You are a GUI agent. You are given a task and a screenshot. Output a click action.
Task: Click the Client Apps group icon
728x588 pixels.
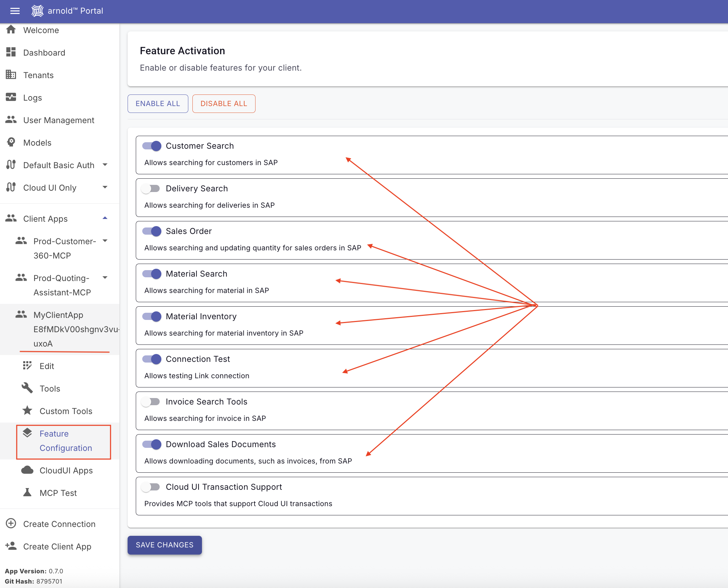click(x=11, y=218)
